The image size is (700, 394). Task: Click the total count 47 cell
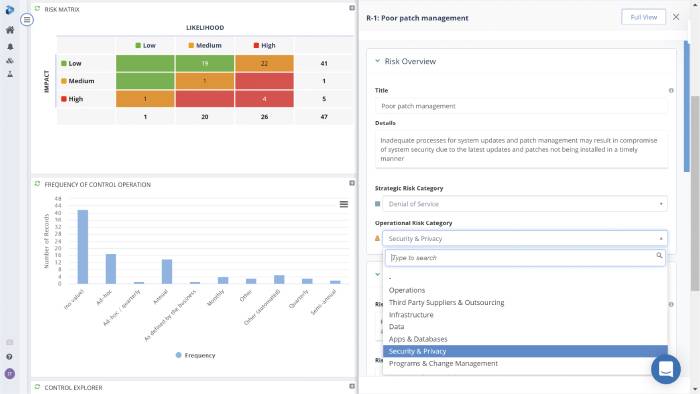pos(324,117)
